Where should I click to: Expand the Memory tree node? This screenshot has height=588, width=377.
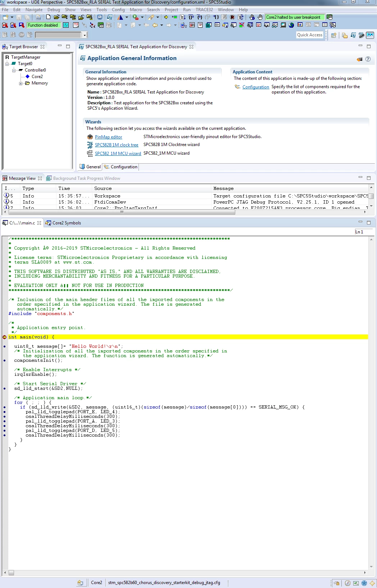coord(21,83)
